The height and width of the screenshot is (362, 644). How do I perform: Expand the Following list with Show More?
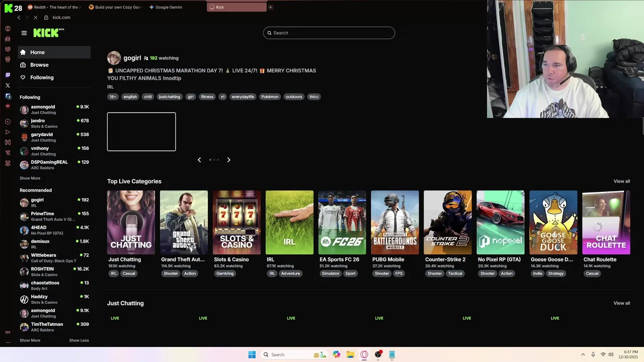[x=30, y=178]
